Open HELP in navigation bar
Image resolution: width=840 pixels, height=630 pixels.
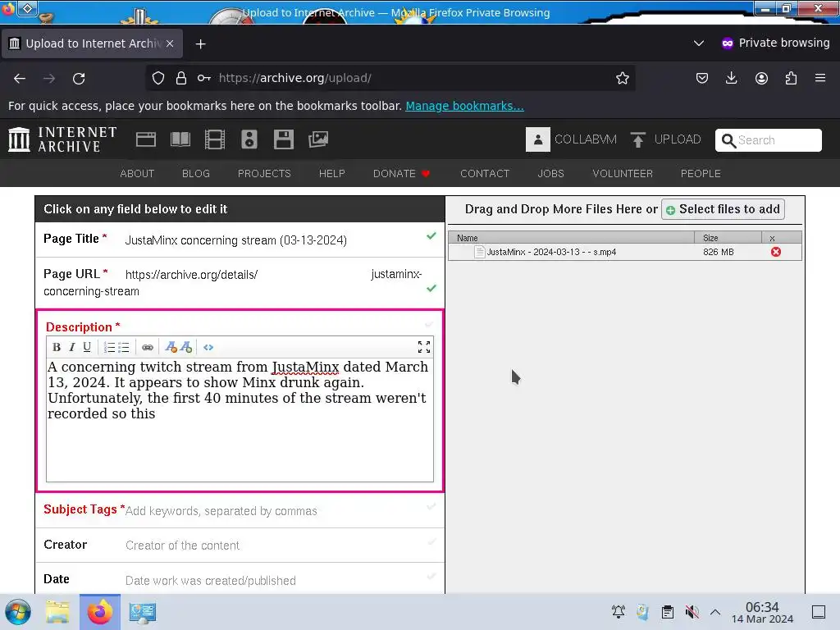332,174
